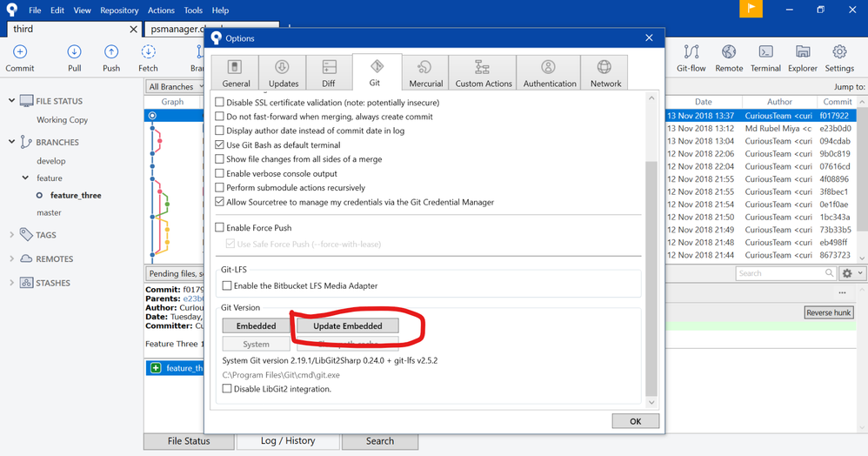Image resolution: width=868 pixels, height=456 pixels.
Task: Collapse the feature branch folder
Action: 25,178
